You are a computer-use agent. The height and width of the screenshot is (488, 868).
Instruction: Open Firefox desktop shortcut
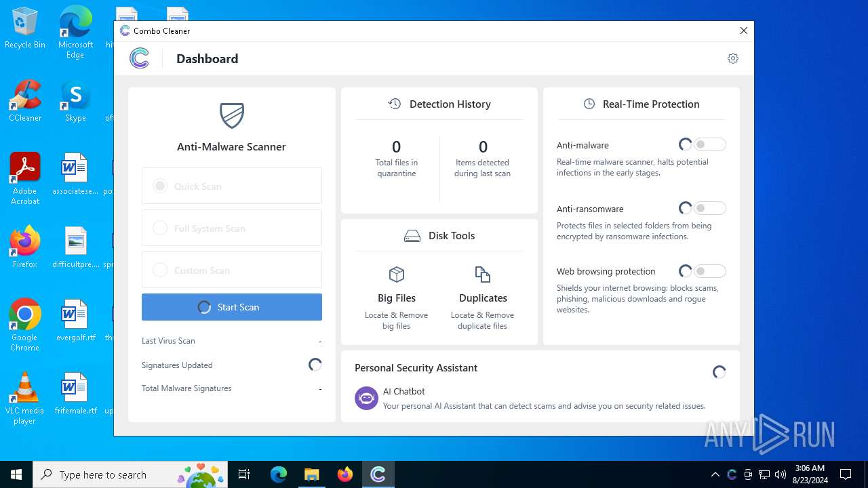[25, 248]
